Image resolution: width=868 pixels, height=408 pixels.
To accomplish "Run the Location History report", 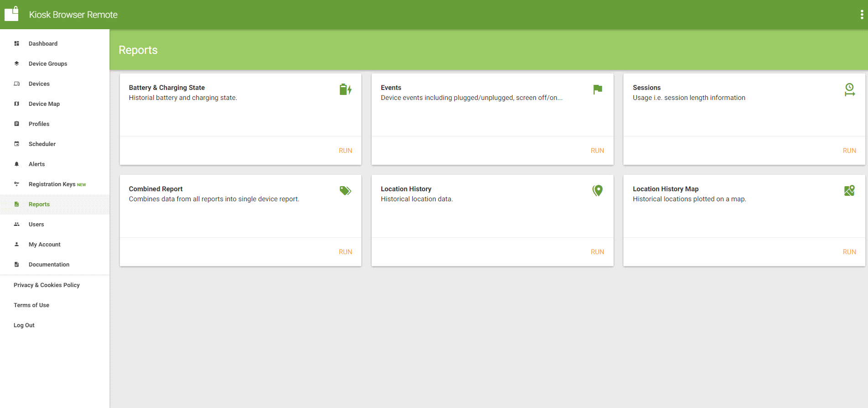I will pos(597,252).
